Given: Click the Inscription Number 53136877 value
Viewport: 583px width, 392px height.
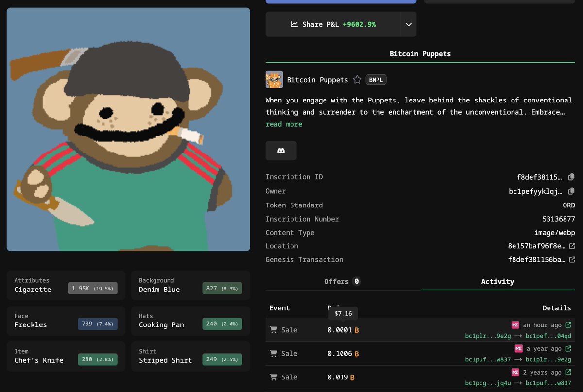Looking at the screenshot, I should coord(559,219).
